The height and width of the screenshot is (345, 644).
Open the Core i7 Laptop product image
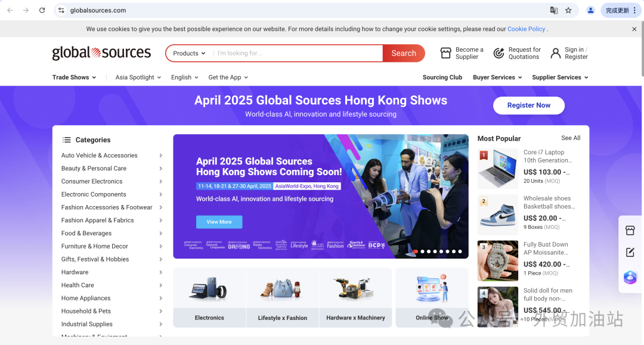coord(498,169)
